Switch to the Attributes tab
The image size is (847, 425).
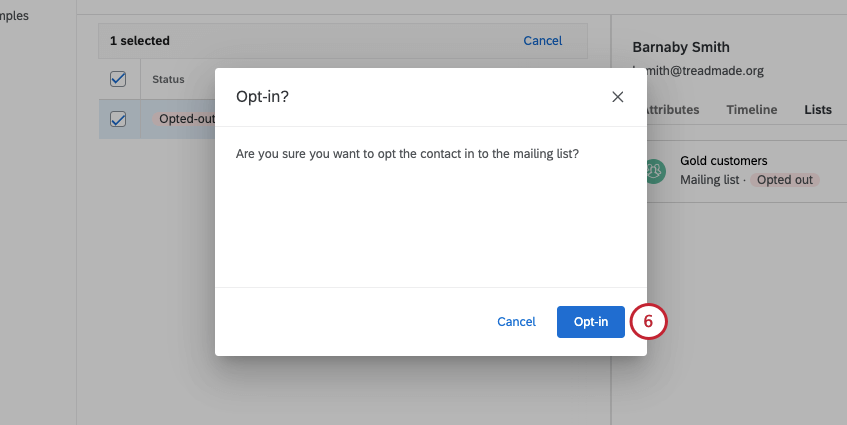pos(670,110)
